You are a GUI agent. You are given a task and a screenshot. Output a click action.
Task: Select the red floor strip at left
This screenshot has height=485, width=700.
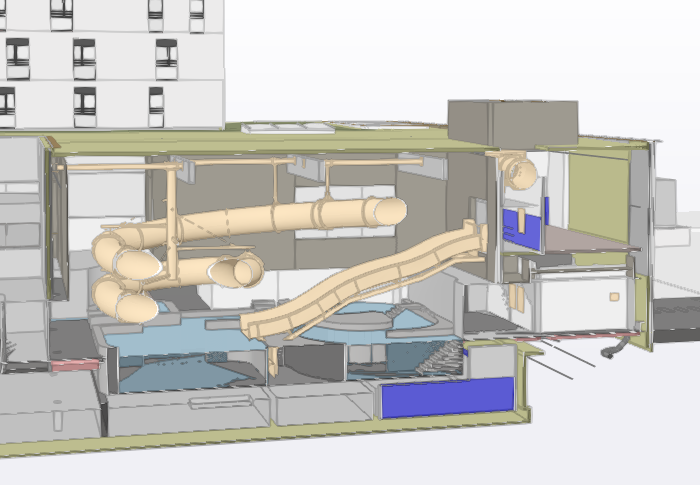point(75,365)
